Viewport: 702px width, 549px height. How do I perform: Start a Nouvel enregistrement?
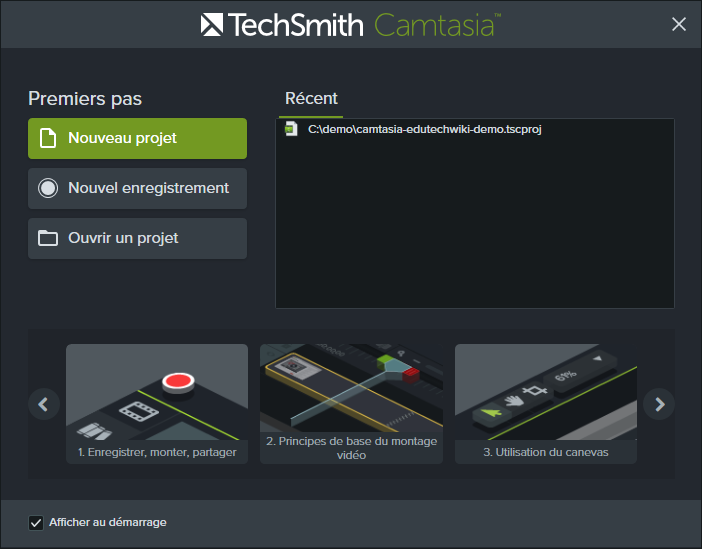point(137,189)
